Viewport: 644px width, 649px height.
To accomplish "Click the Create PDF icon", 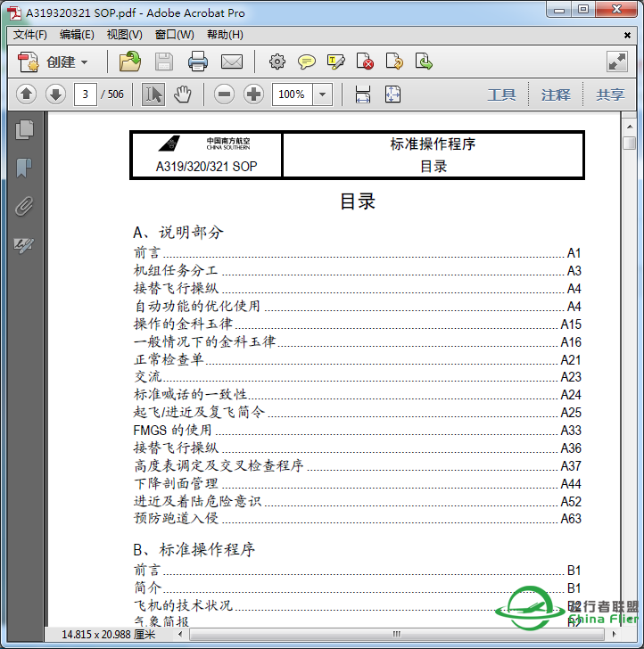I will [x=29, y=62].
